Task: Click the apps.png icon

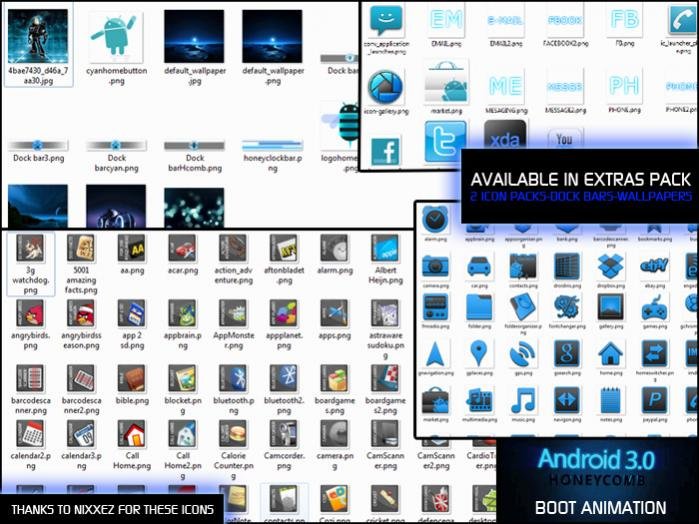Action: coord(334,313)
